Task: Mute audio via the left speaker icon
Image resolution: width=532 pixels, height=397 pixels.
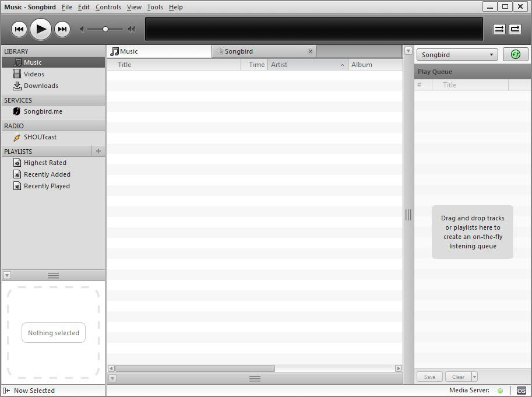Action: click(82, 29)
